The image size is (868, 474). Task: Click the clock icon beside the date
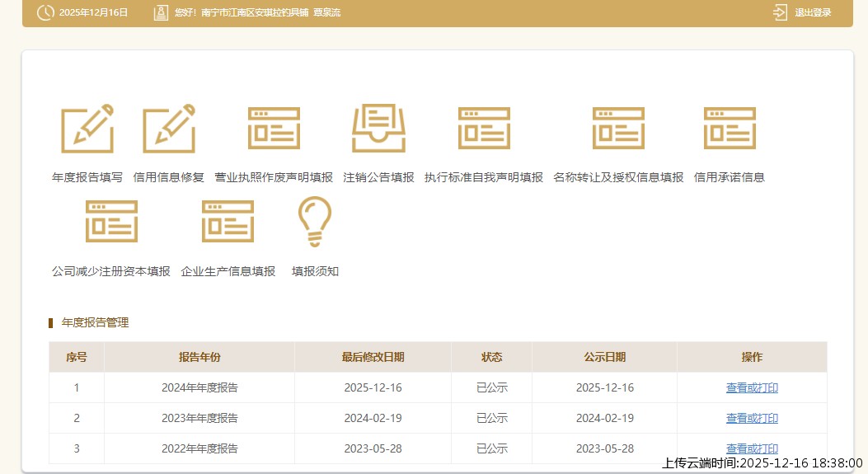click(x=45, y=12)
